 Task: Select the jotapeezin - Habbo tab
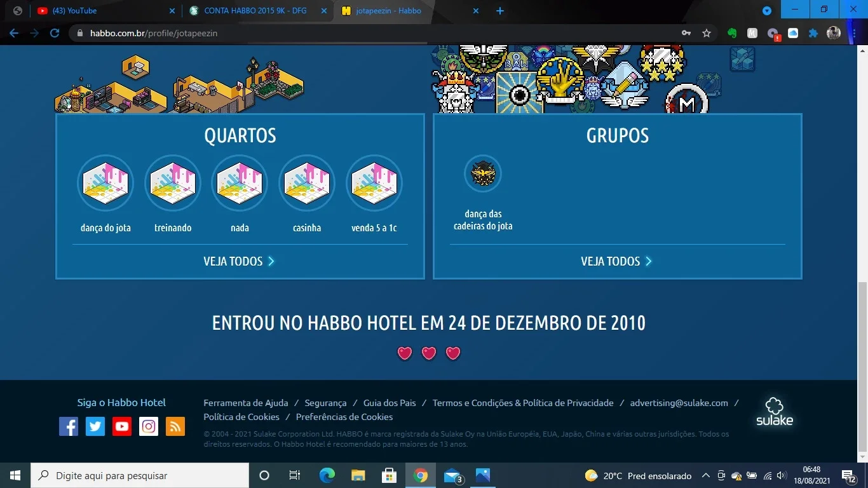click(x=410, y=11)
